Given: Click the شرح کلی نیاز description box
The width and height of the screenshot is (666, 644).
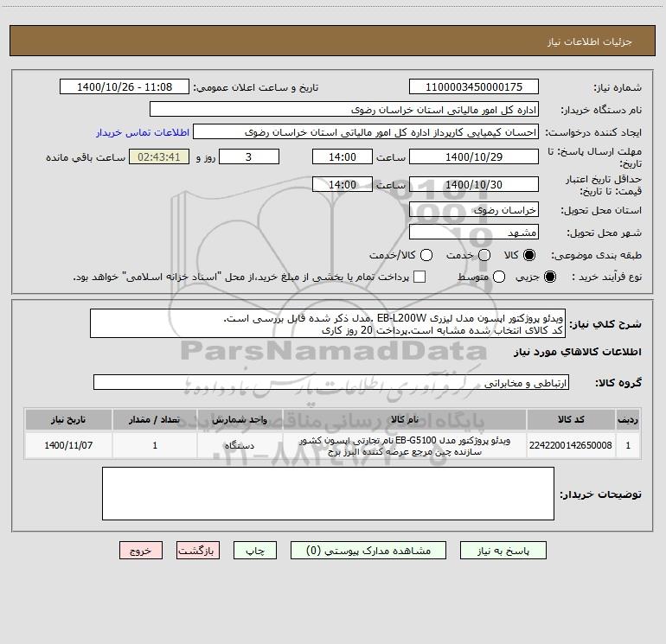Looking at the screenshot, I should [x=328, y=323].
